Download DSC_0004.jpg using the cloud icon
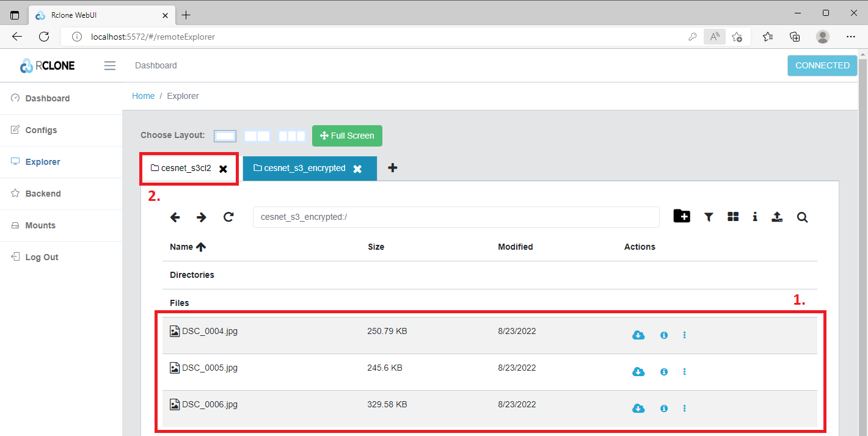The height and width of the screenshot is (436, 868). [638, 335]
